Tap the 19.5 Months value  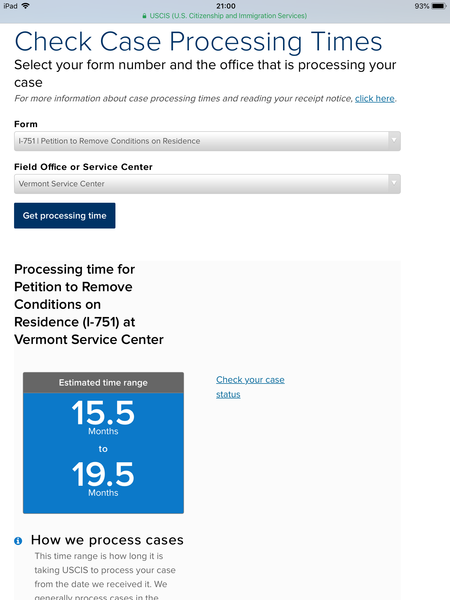click(x=103, y=478)
